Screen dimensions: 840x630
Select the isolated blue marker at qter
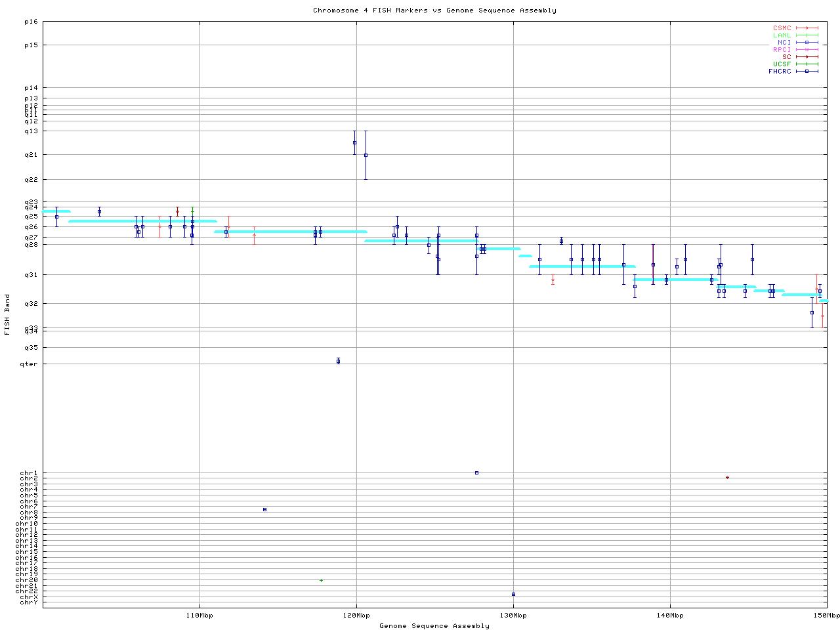pyautogui.click(x=338, y=361)
